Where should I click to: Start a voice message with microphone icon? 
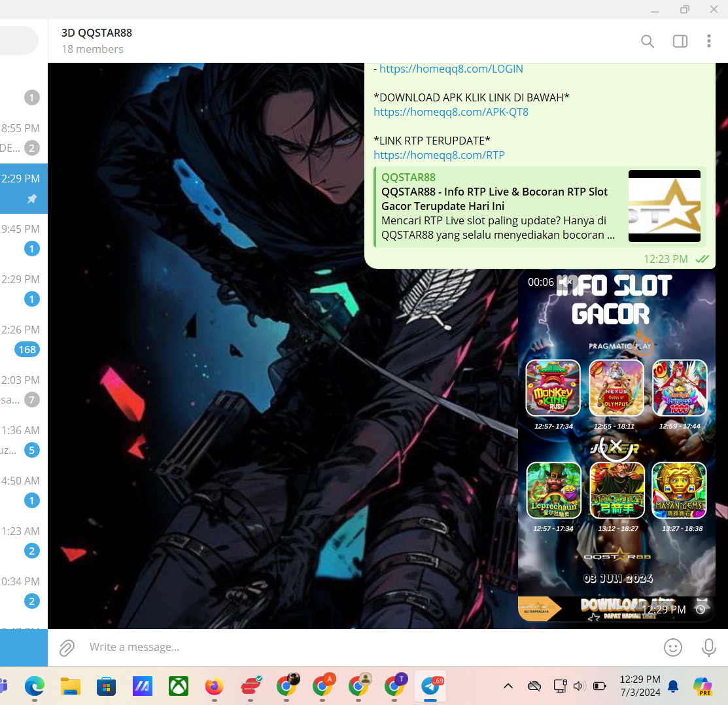coord(708,647)
